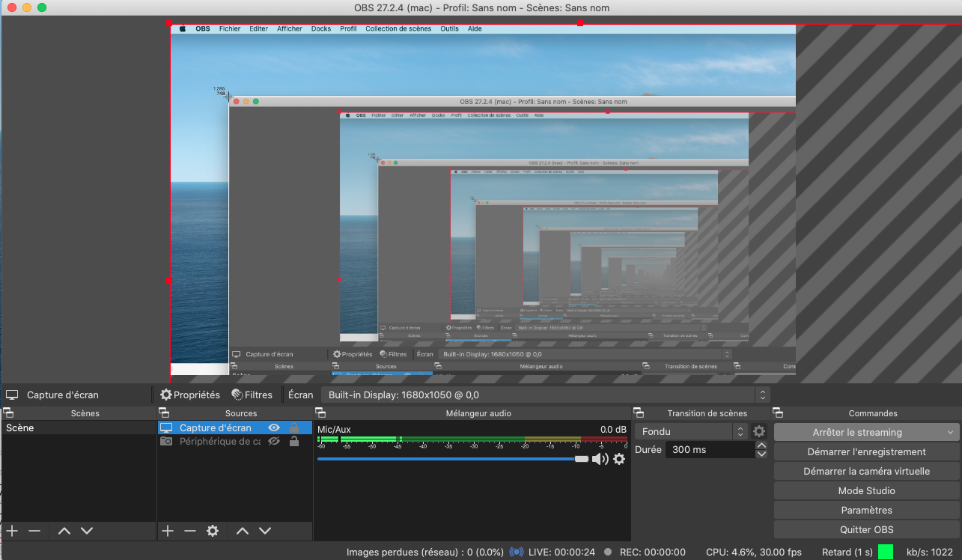Move the scene down in Scènes list
Screen dimensions: 962x560
[87, 531]
